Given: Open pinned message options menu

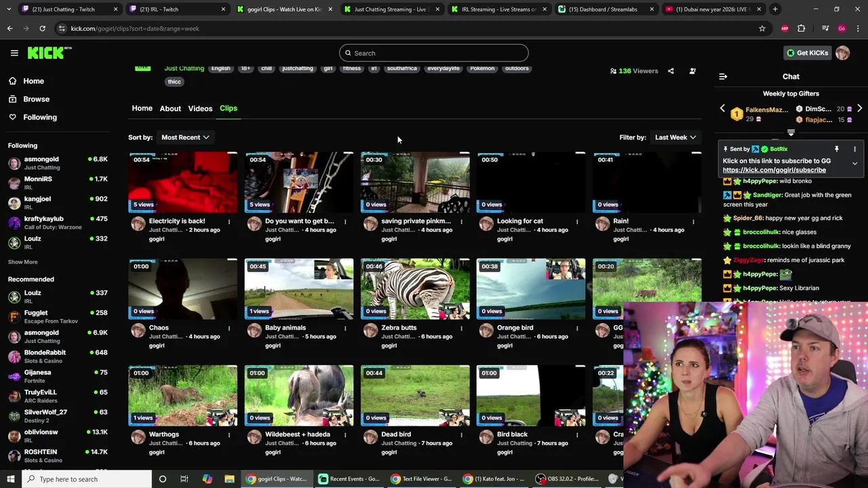Looking at the screenshot, I should 854,149.
